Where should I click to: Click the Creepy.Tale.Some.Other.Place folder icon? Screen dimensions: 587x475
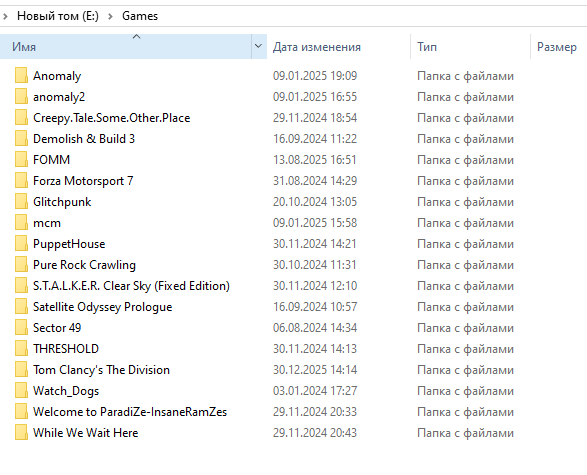(x=21, y=117)
